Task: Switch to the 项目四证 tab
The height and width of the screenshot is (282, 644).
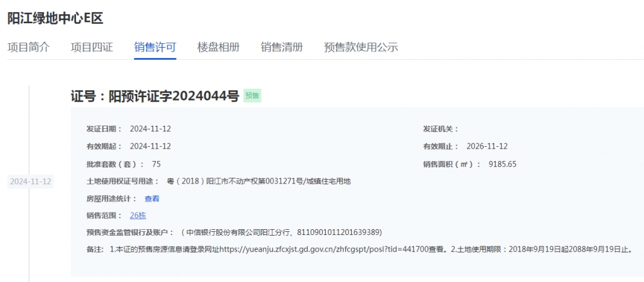Action: (x=92, y=47)
